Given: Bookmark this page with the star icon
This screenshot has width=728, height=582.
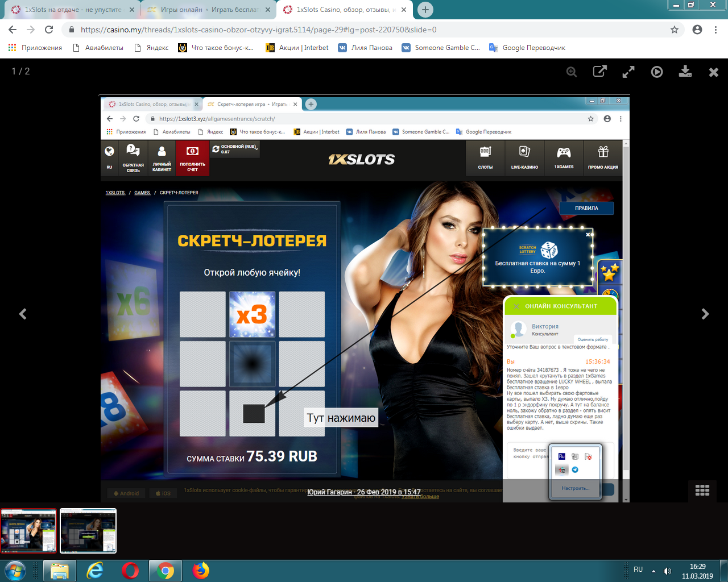Looking at the screenshot, I should [675, 30].
